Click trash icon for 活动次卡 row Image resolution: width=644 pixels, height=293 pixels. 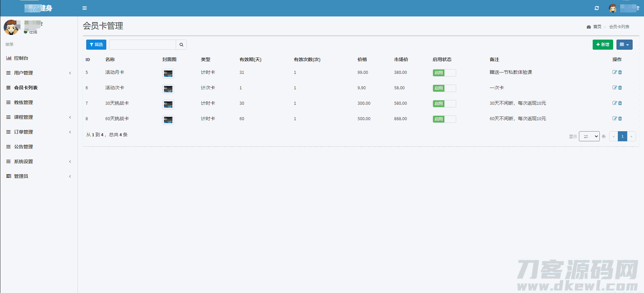(620, 88)
